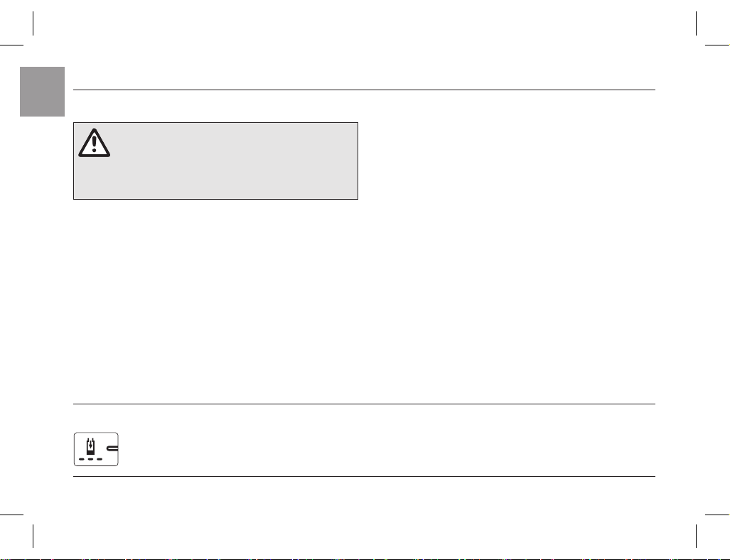Click the bottom-left vertical crop mark

click(33, 537)
